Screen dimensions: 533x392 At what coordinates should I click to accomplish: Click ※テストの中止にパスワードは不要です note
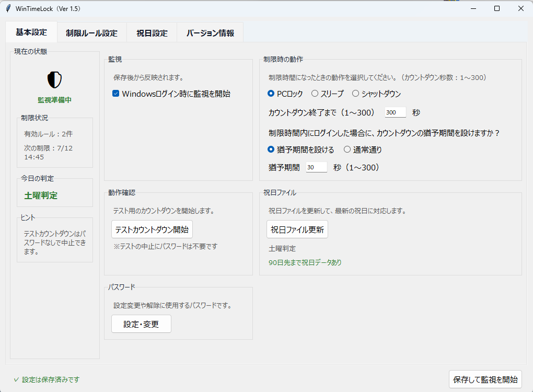[165, 247]
